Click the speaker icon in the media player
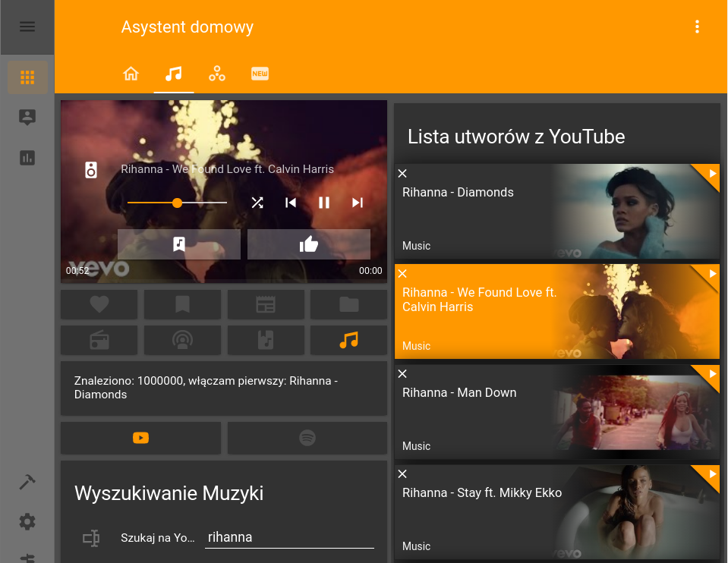728x563 pixels. (x=91, y=170)
